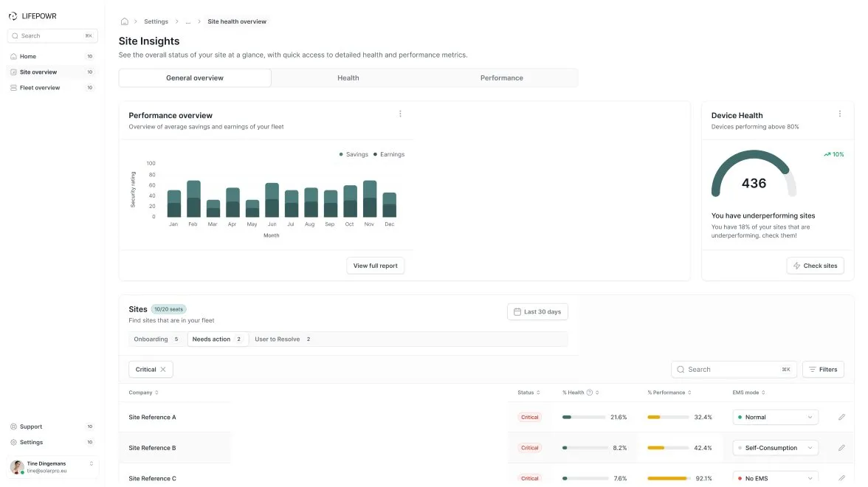Click the 10% trend indicator
Screen dimensions: 868x487
coord(834,154)
